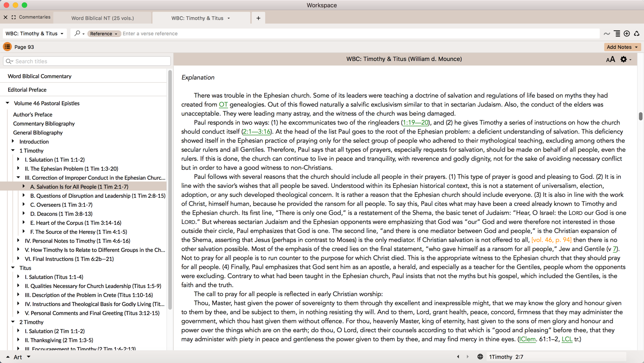Viewport: 644px width, 363px height.
Task: Click the magnifying glass search icon
Action: (x=77, y=33)
